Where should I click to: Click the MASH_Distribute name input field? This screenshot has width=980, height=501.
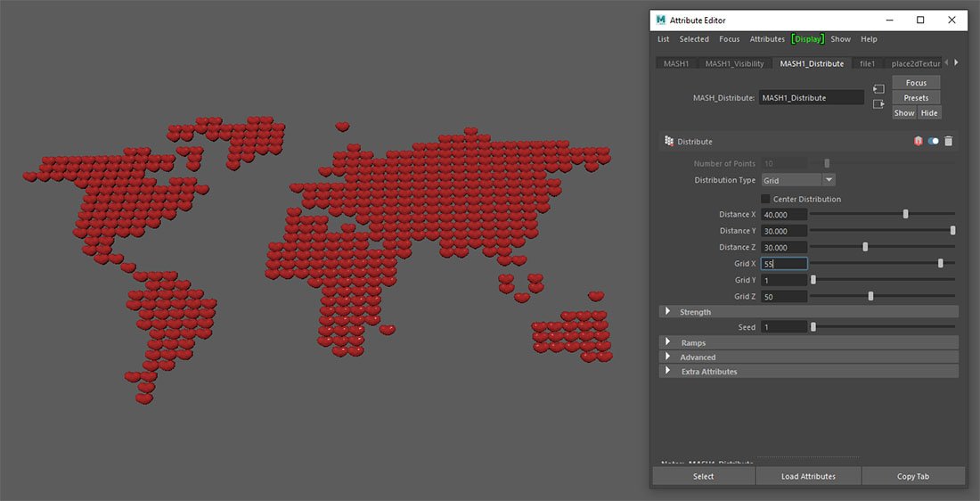[812, 97]
